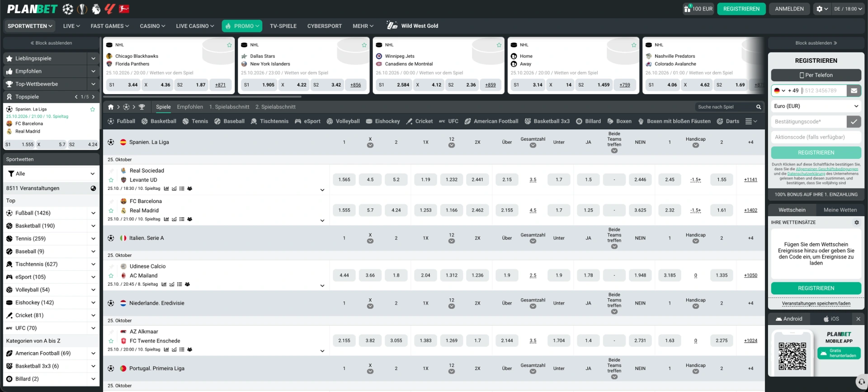Screen dimensions: 868x392
Task: Switch to the Meine Wetten tab
Action: [x=840, y=210]
